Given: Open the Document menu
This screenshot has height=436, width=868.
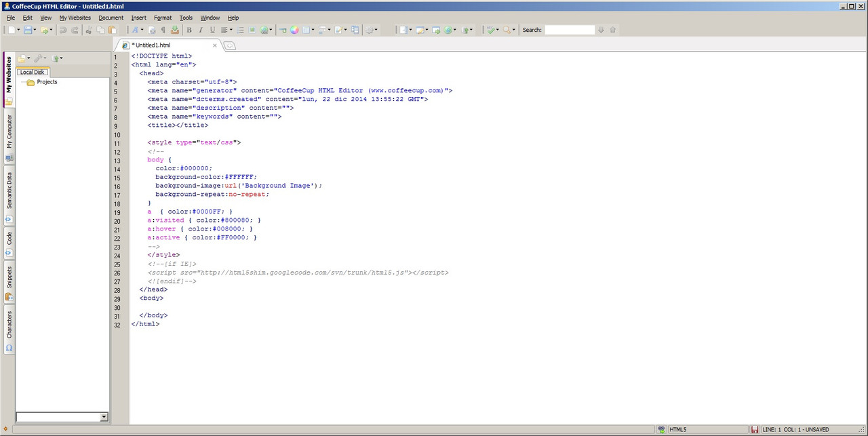Looking at the screenshot, I should pos(111,18).
